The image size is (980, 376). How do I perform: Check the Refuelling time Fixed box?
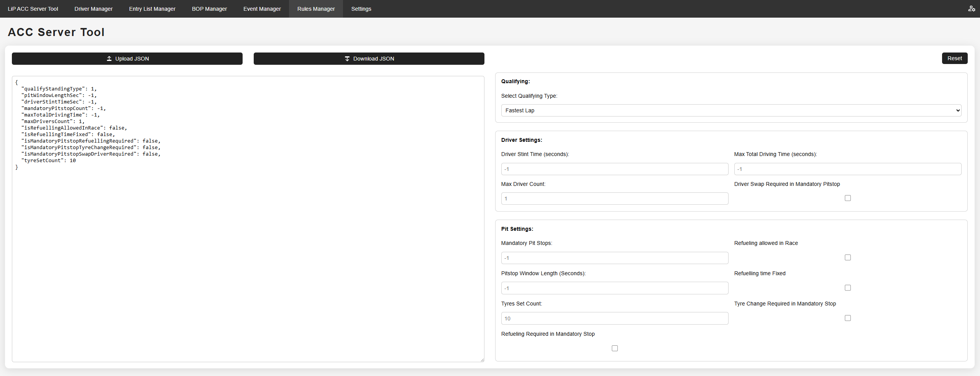(x=848, y=288)
